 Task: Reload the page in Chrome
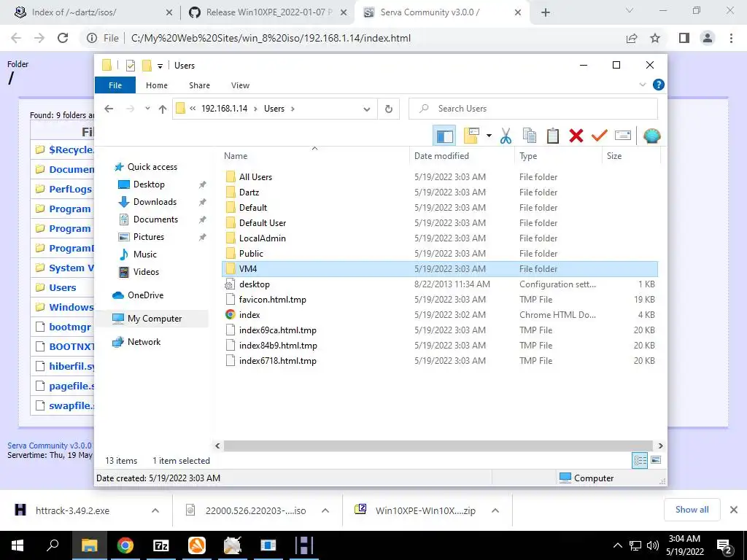click(63, 38)
